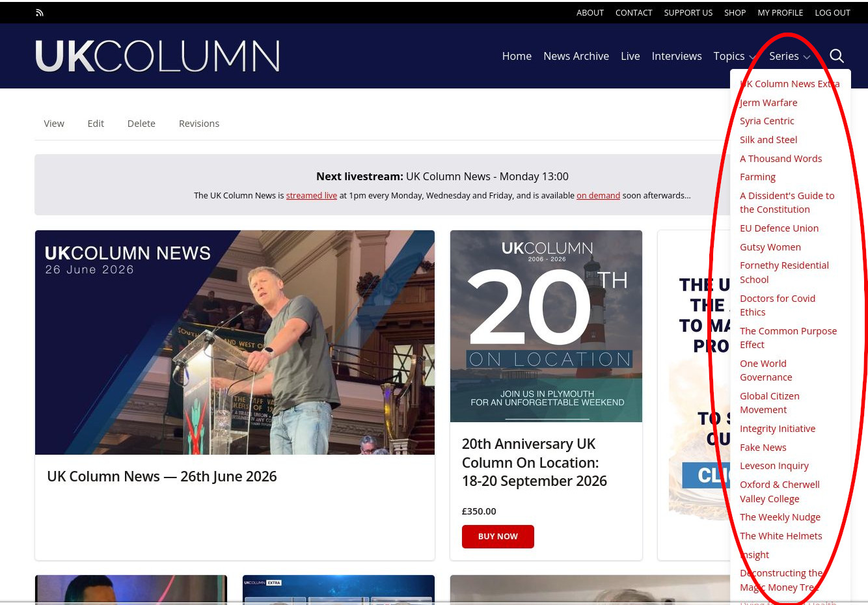Select the Delete tab
The width and height of the screenshot is (868, 605).
pos(141,124)
